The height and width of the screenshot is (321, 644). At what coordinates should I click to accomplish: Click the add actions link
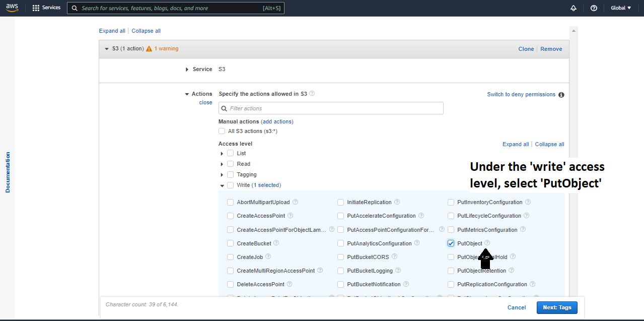click(x=277, y=121)
